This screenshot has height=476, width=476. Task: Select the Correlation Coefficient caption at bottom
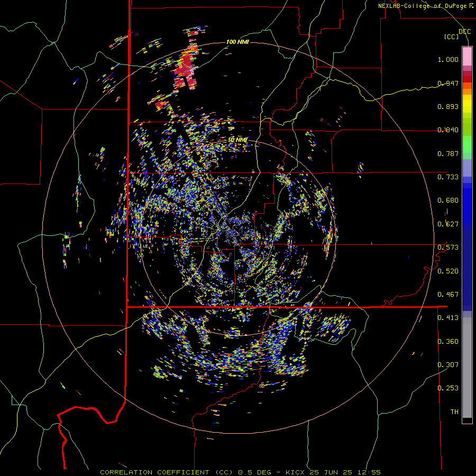(x=241, y=472)
